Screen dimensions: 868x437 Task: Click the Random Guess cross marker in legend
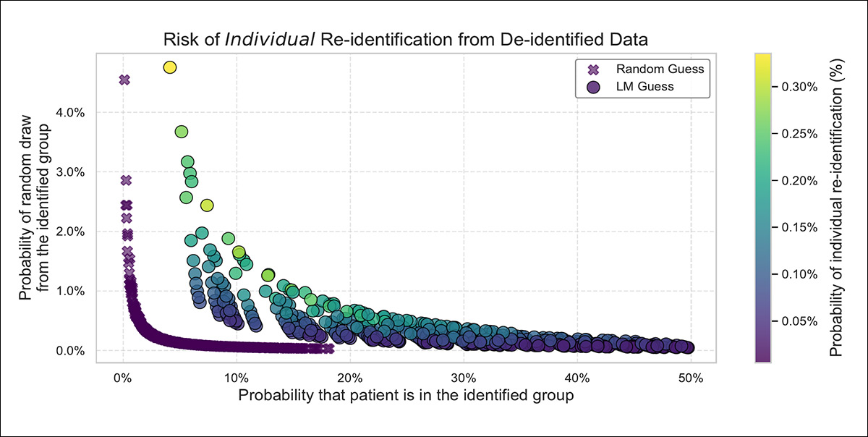[x=595, y=69]
